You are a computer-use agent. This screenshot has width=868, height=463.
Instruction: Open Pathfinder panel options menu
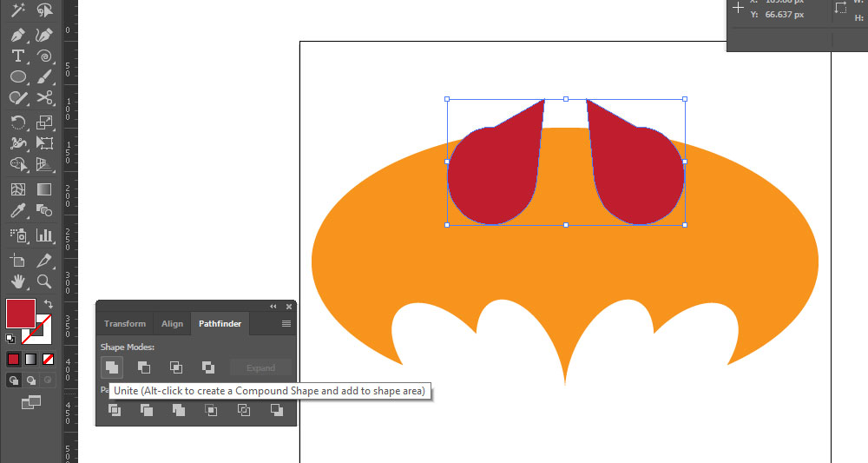pos(286,323)
